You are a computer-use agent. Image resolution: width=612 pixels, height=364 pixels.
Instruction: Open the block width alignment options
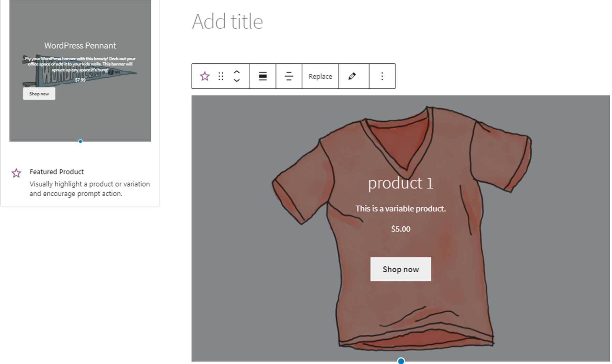[x=263, y=76]
